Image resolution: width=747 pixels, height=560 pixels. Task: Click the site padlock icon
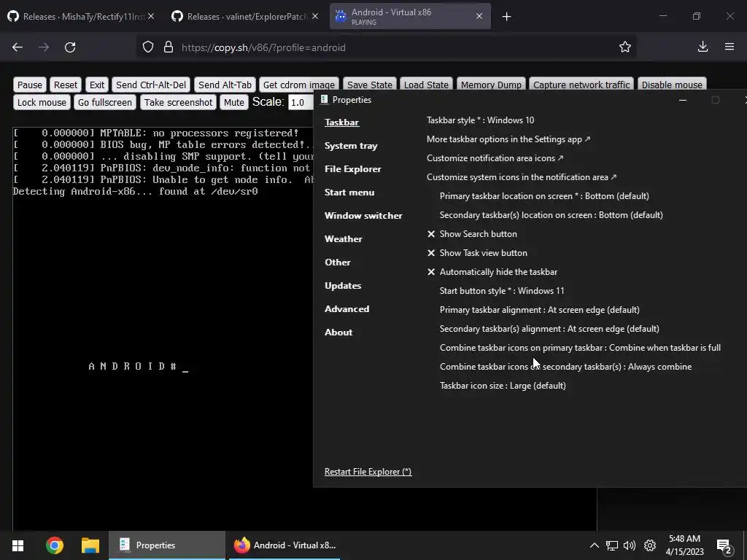tap(169, 47)
